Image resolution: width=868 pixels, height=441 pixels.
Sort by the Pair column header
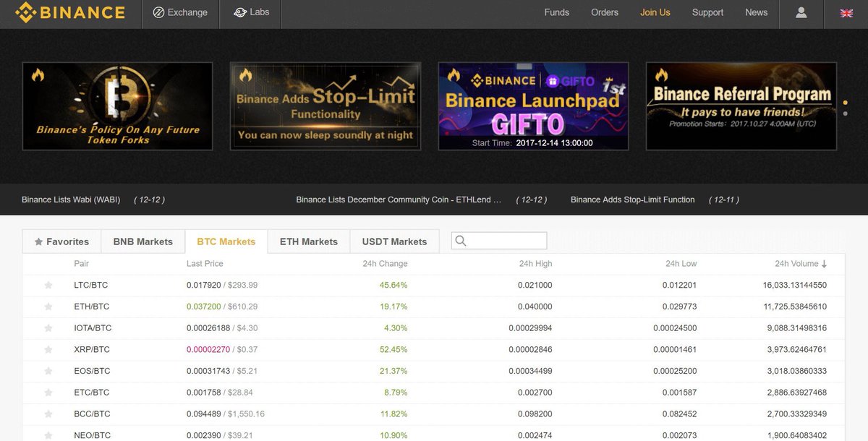82,264
